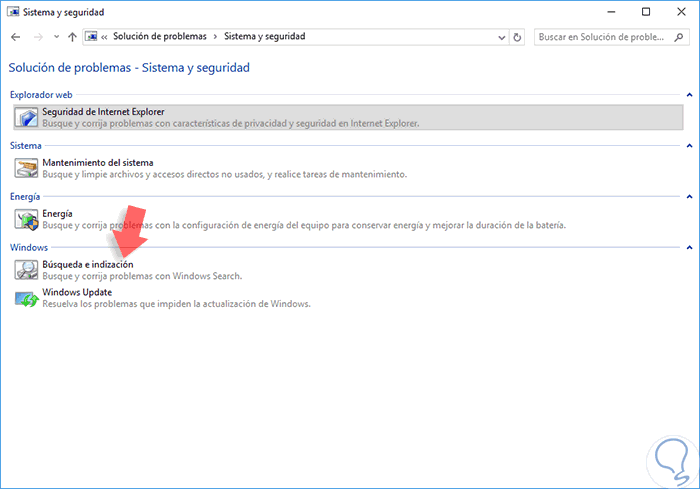Click the address bar control panel icon
The height and width of the screenshot is (489, 700).
[x=92, y=37]
